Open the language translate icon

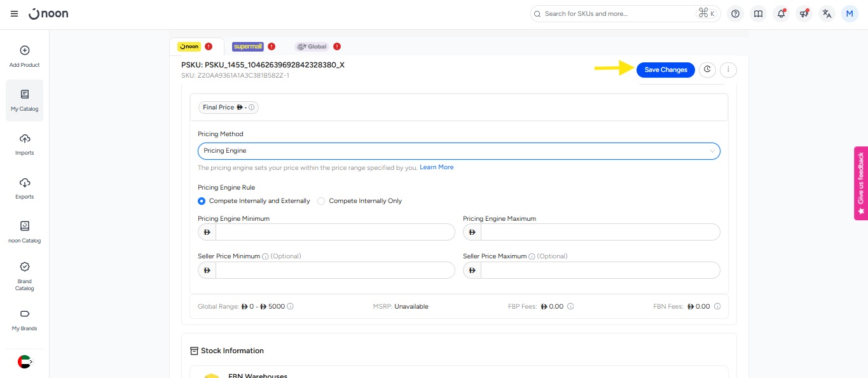coord(827,13)
